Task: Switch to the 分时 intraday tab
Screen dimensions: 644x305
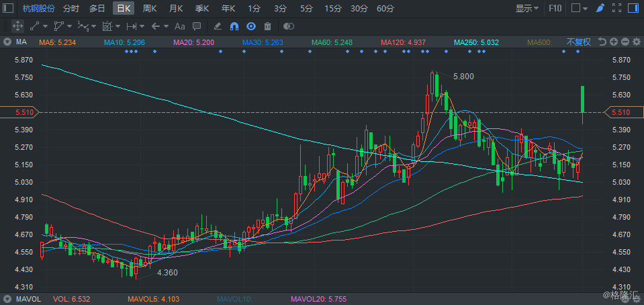Action: pos(71,9)
